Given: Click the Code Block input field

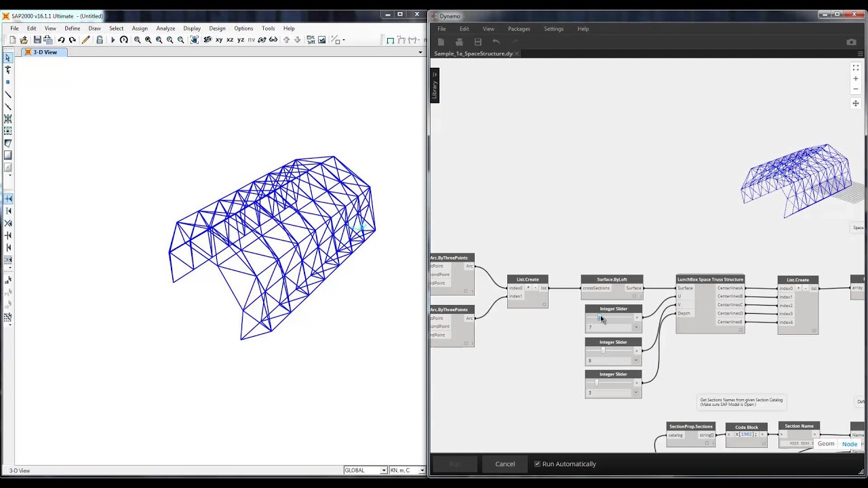Looking at the screenshot, I should pyautogui.click(x=747, y=434).
